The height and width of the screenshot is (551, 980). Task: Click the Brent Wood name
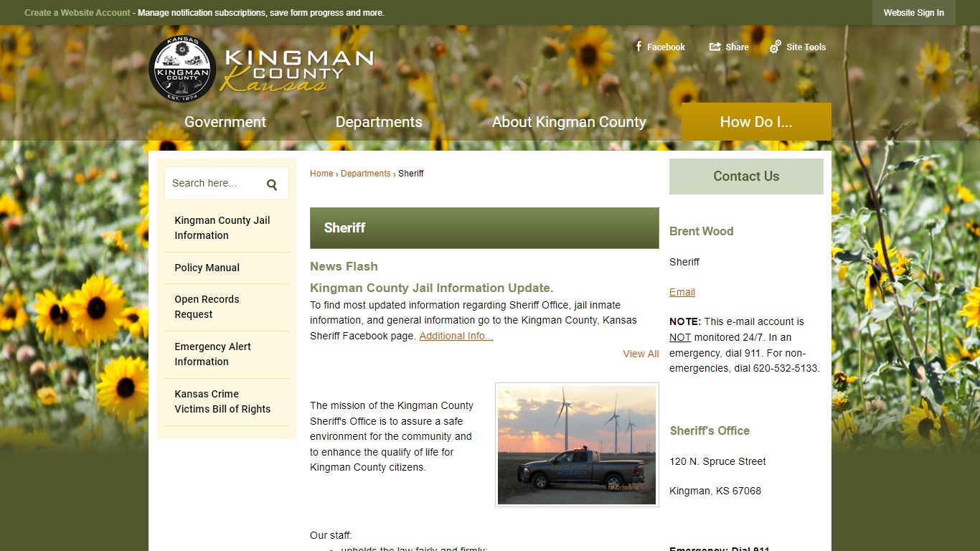[702, 231]
